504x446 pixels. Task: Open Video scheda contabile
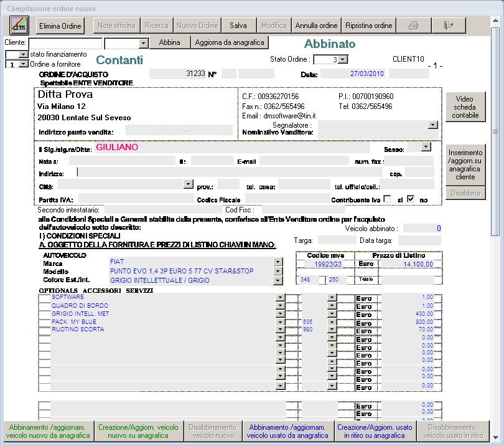coord(465,107)
